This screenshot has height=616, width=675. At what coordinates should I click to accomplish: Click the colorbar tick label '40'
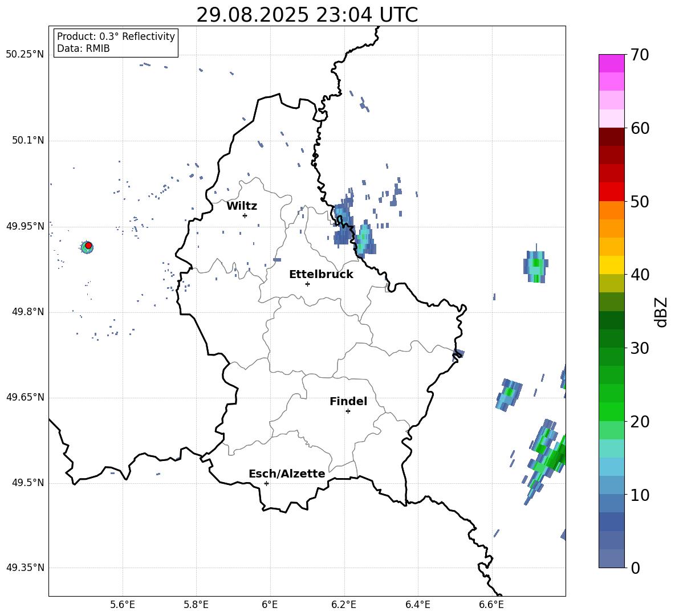point(640,275)
